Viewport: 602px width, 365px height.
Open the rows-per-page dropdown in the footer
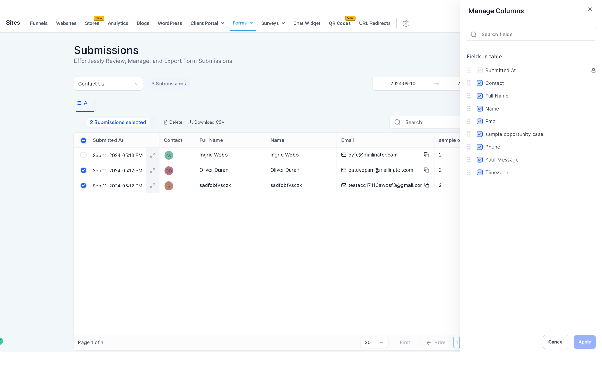(x=374, y=342)
